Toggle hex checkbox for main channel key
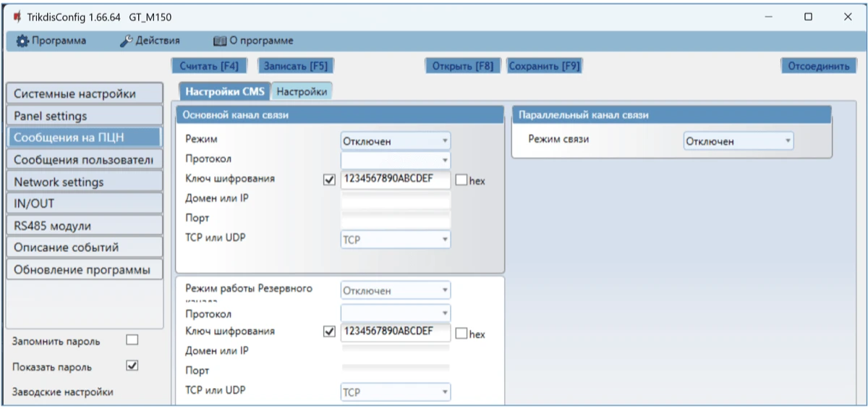This screenshot has height=409, width=868. pyautogui.click(x=462, y=180)
